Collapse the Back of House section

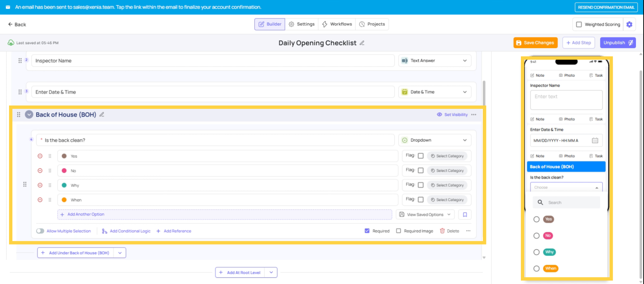pos(29,115)
